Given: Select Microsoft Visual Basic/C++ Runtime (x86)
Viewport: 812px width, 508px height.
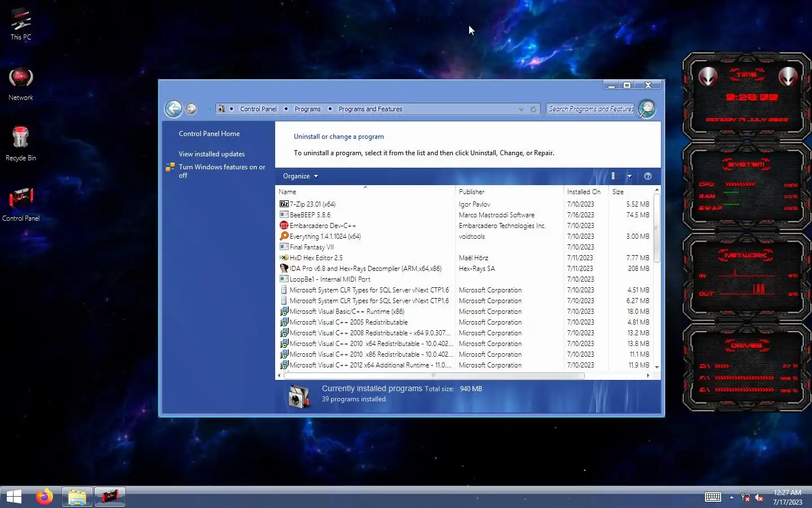Looking at the screenshot, I should coord(465,311).
